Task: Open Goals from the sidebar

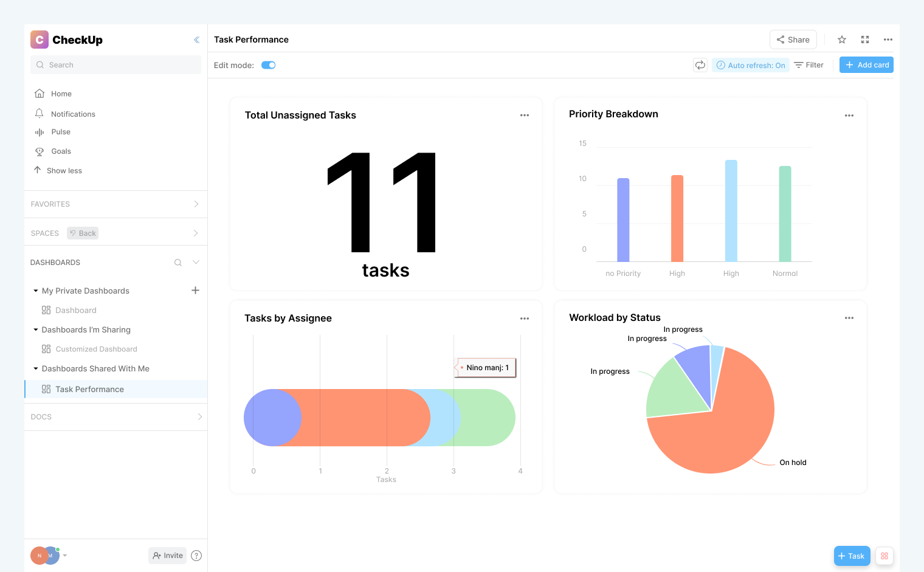Action: (x=60, y=151)
